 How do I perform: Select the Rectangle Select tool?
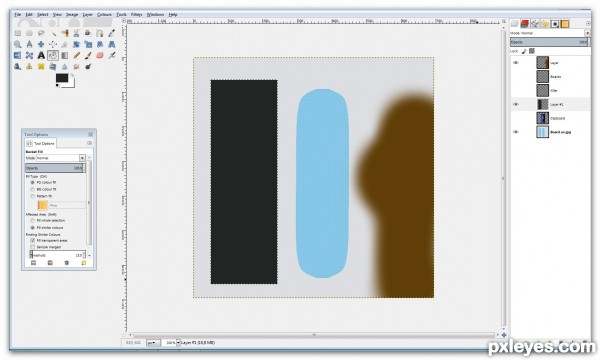[x=18, y=33]
